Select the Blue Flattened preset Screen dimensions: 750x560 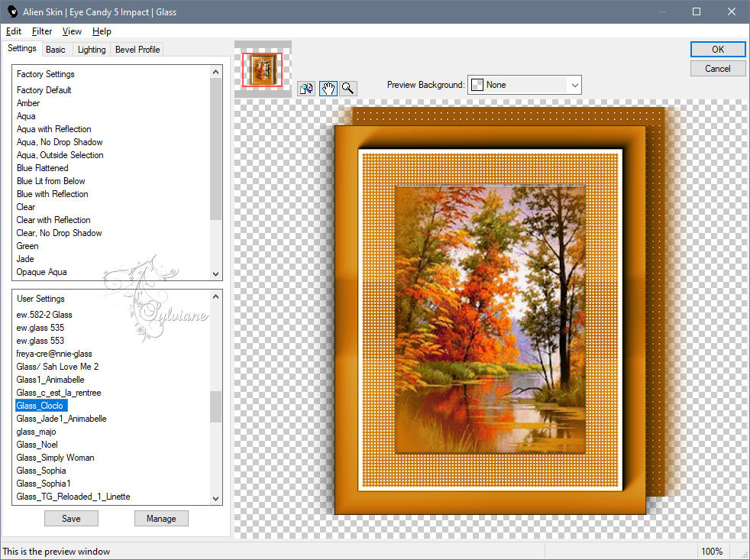[x=42, y=168]
